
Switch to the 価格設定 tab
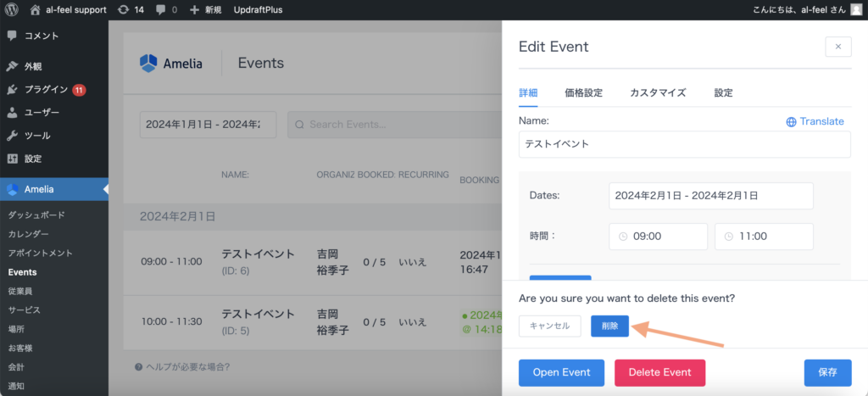point(583,92)
